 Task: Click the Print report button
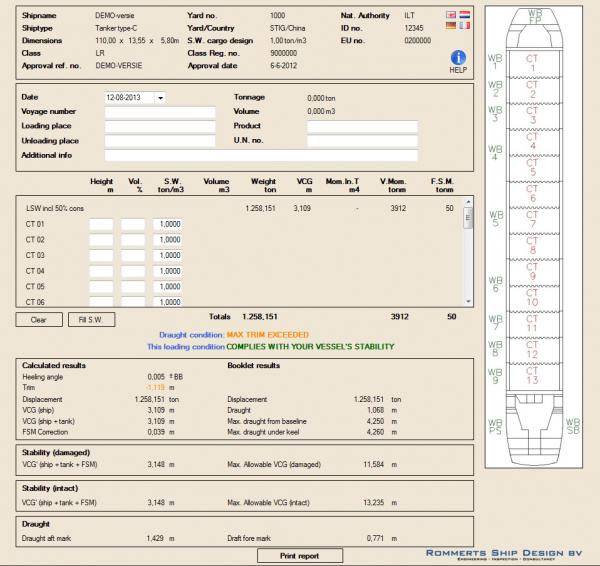click(298, 555)
